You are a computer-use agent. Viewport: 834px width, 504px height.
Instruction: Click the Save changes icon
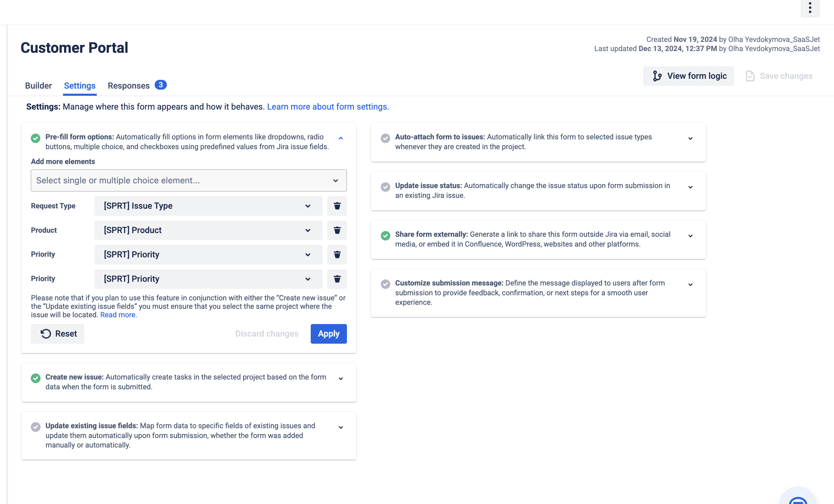click(x=751, y=76)
